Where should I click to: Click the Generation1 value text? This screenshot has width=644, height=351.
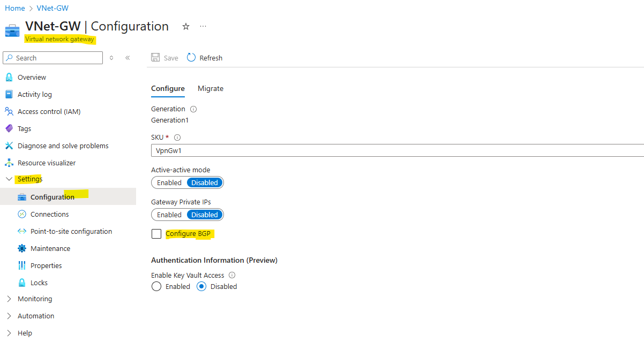tap(170, 120)
